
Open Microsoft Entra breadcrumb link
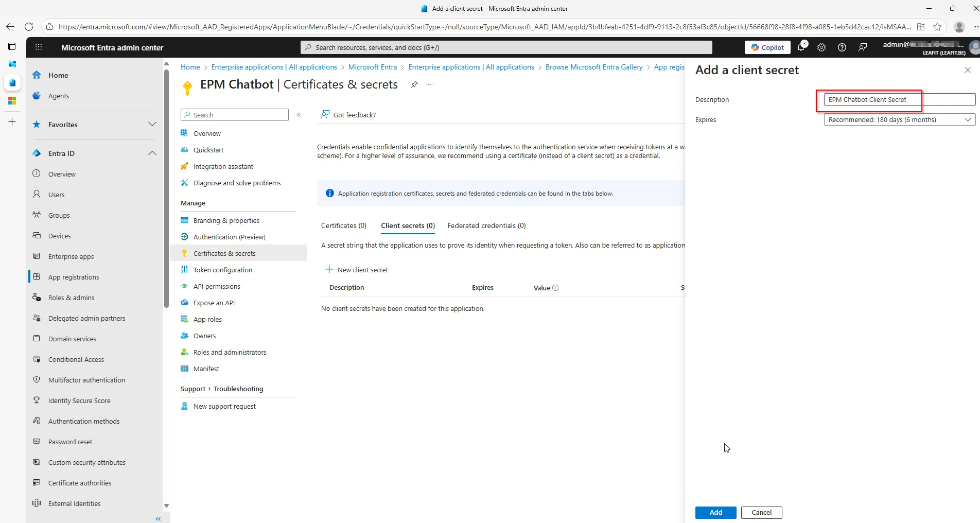pyautogui.click(x=373, y=67)
